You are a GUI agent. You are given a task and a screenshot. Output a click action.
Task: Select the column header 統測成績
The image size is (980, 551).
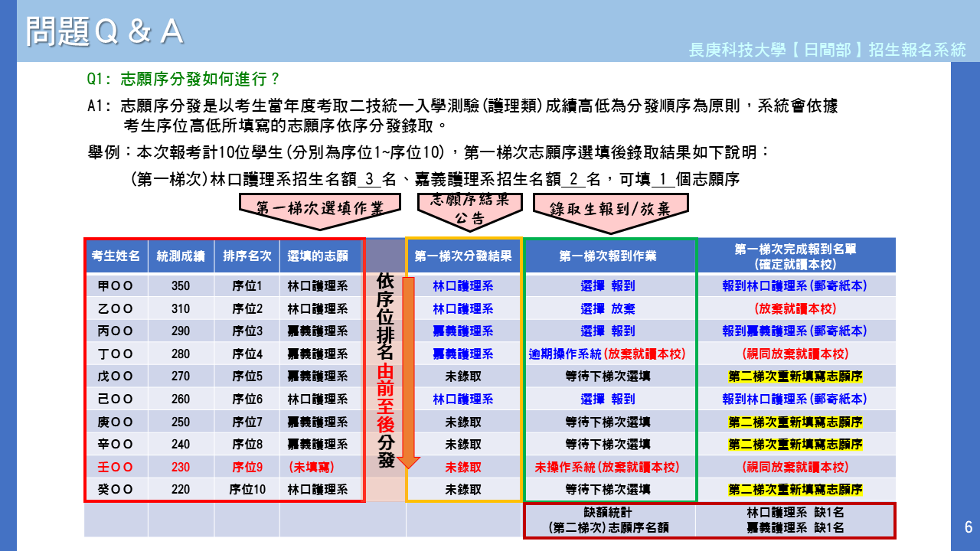pyautogui.click(x=181, y=256)
